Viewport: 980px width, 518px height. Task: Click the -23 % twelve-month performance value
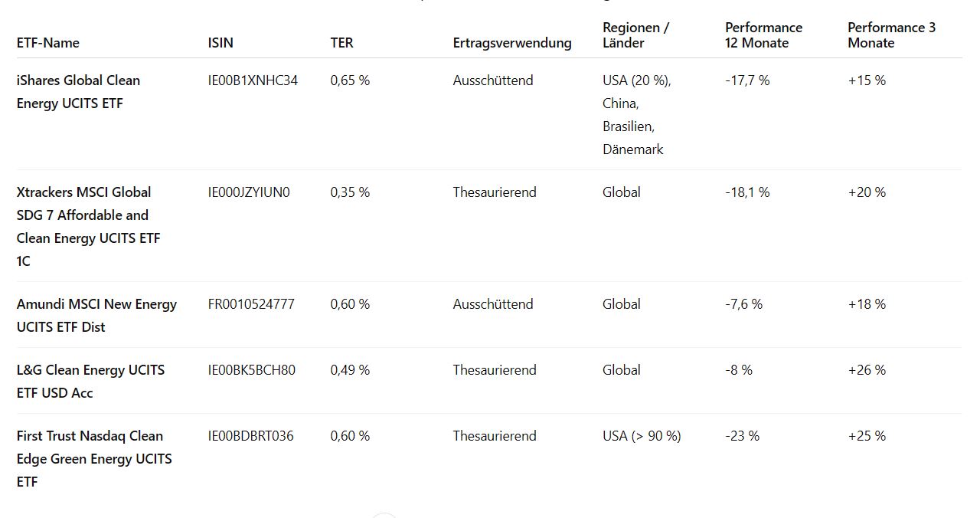pyautogui.click(x=742, y=436)
